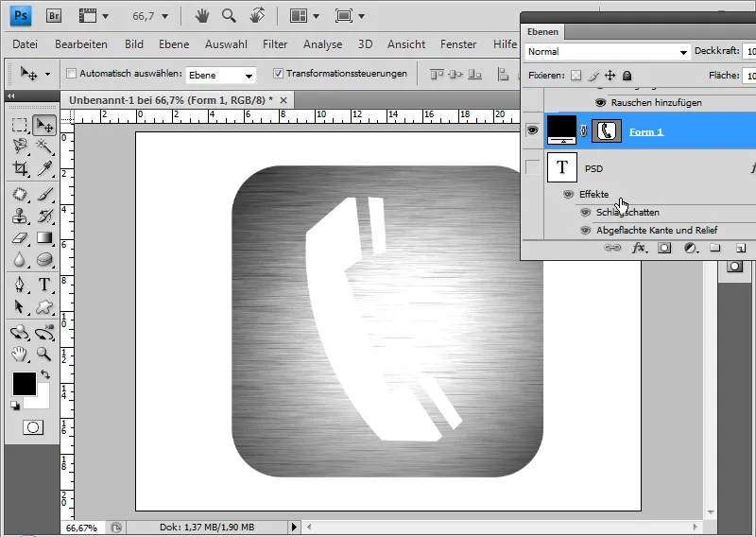Select the Pen tool
Viewport: 756px width, 537px height.
(x=19, y=285)
